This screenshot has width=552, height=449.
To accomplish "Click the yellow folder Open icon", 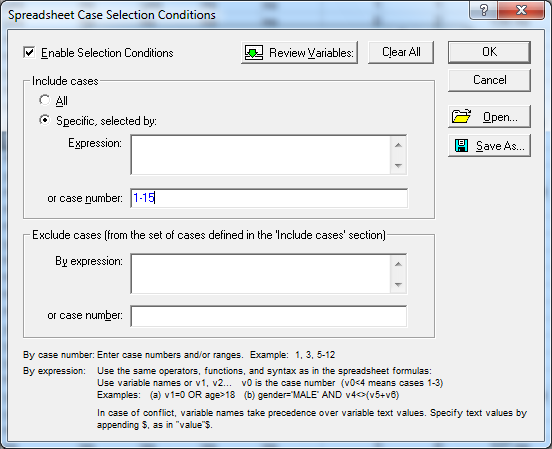I will point(462,116).
